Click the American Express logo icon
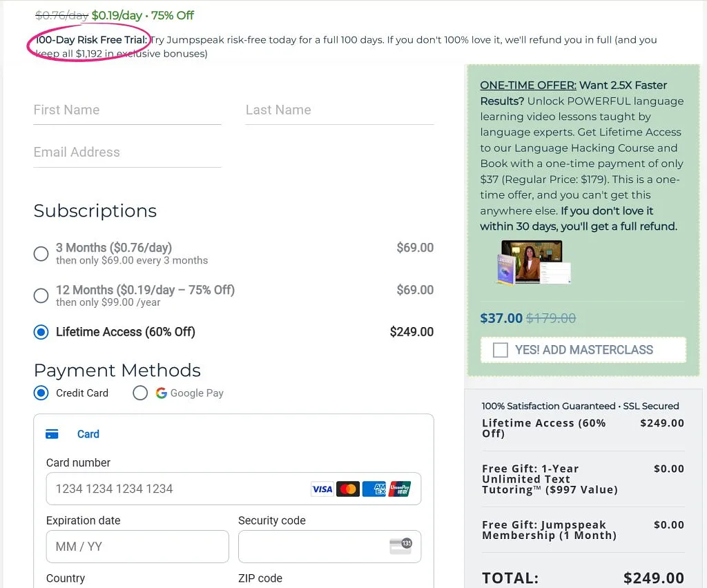 coord(374,489)
